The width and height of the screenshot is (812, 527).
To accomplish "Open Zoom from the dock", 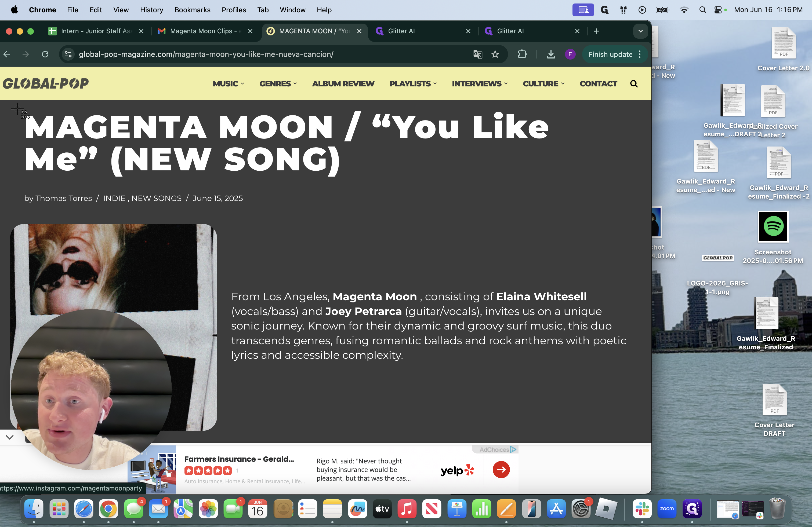I will 667,509.
